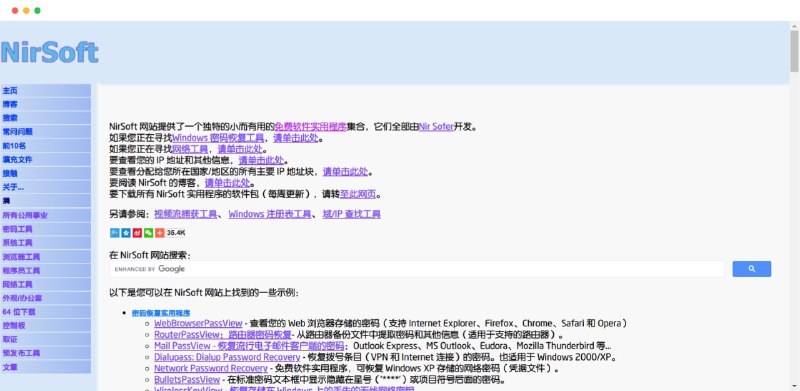Screen dimensions: 800x391
Task: Open the 网络工具 link in the intro text
Action: [x=190, y=149]
